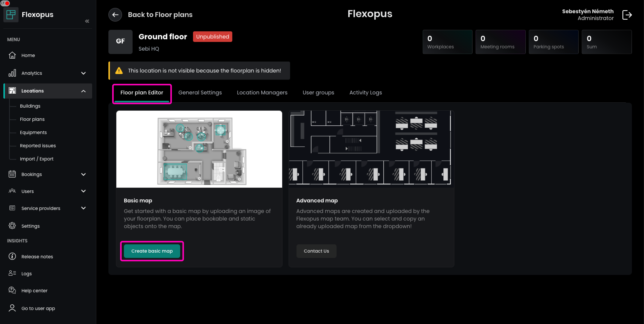Open the Activity Logs tab
This screenshot has width=644, height=324.
(365, 93)
